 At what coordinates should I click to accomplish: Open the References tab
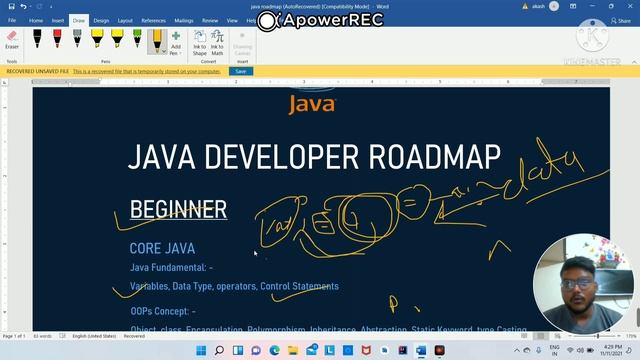153,20
